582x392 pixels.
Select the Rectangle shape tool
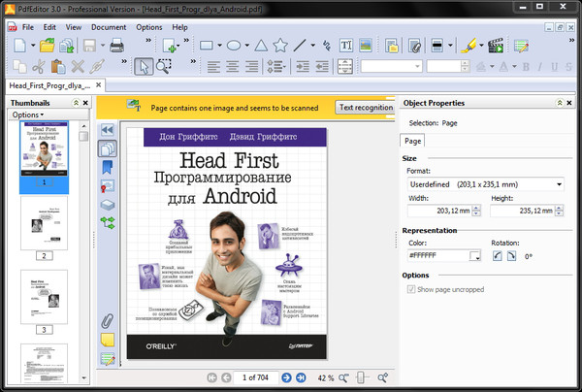206,46
